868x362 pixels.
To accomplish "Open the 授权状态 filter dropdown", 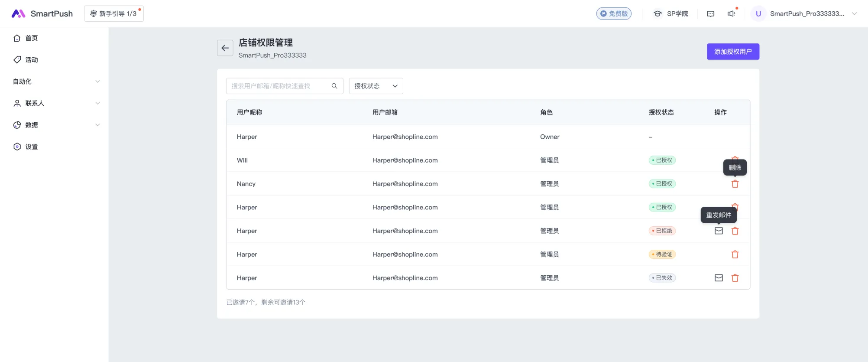I will pos(376,86).
